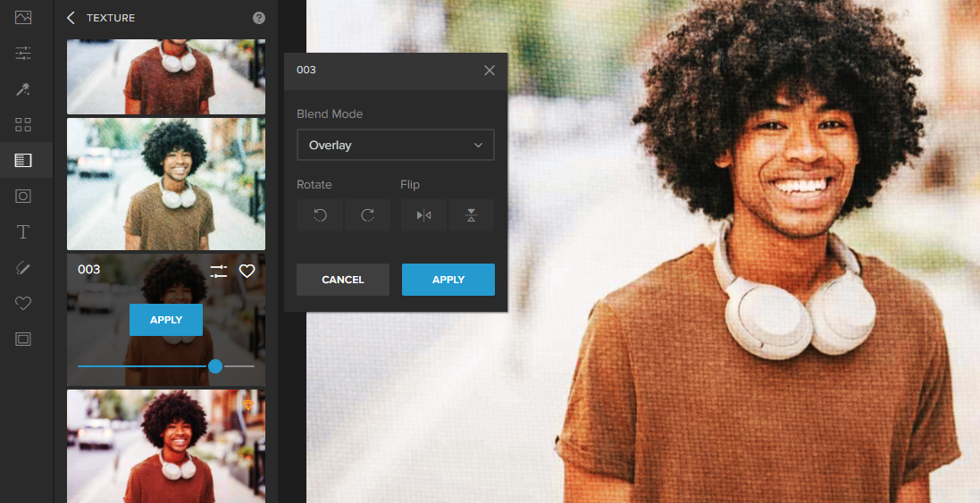Select the Text tool icon
Viewport: 980px width, 503px height.
[23, 231]
